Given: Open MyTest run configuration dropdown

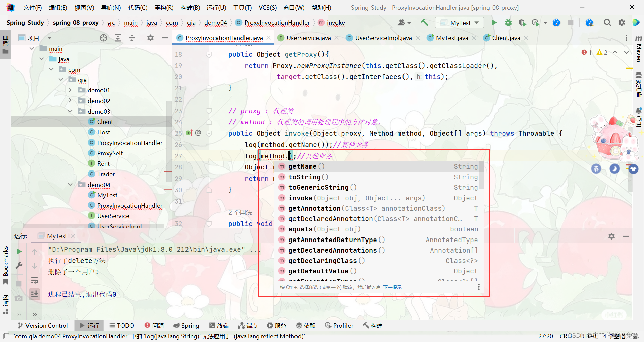Looking at the screenshot, I should [459, 22].
